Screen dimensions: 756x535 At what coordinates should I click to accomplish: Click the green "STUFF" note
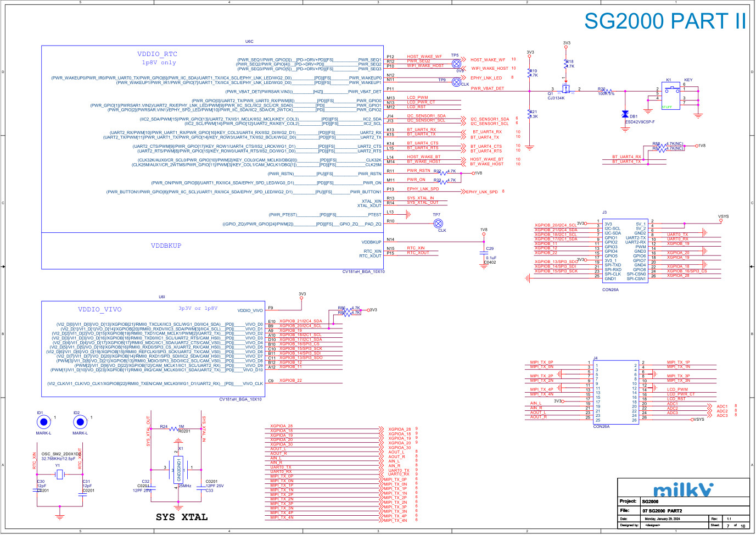pyautogui.click(x=667, y=107)
